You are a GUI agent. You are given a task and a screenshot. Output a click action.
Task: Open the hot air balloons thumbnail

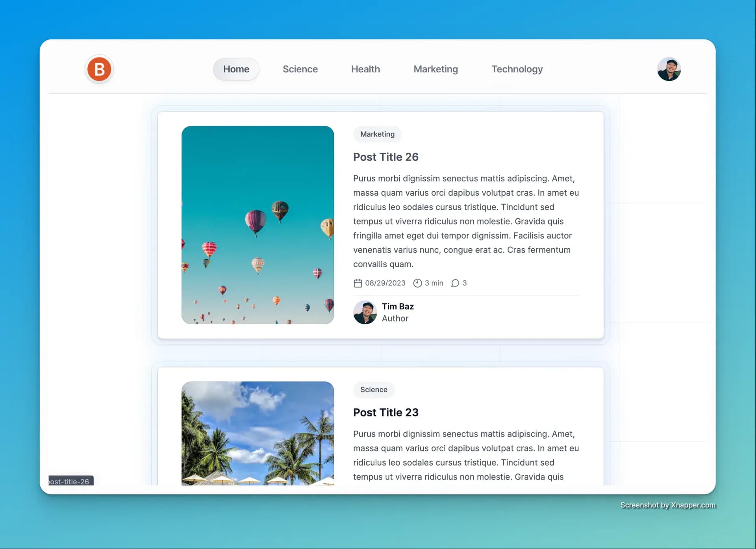click(258, 225)
